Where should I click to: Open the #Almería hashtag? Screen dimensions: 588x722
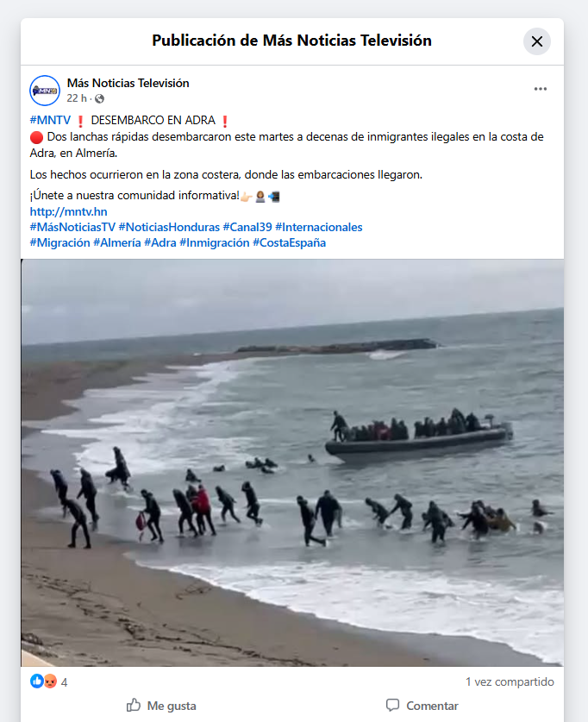coord(117,242)
